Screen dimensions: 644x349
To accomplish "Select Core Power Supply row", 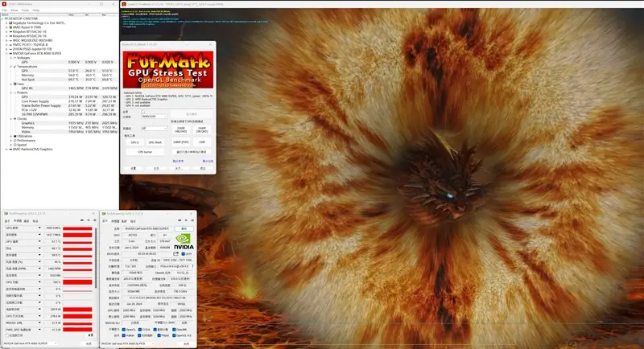I will pos(69,101).
